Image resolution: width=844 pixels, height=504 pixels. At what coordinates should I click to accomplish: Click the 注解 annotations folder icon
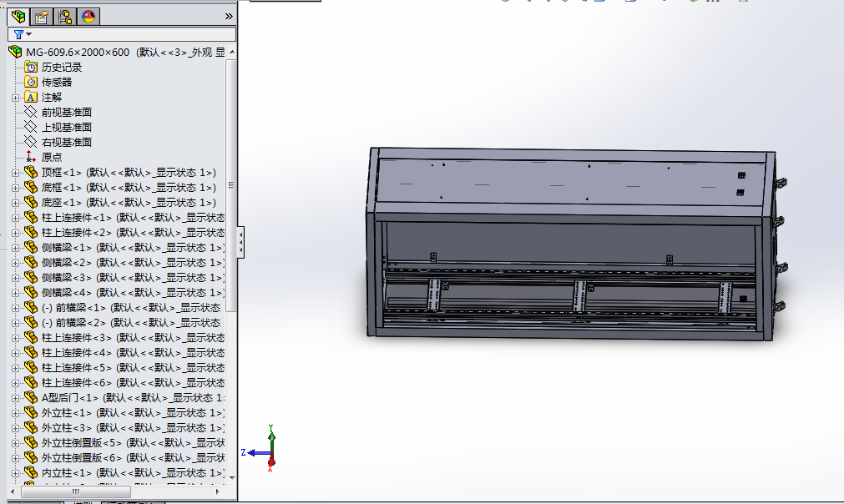(31, 98)
